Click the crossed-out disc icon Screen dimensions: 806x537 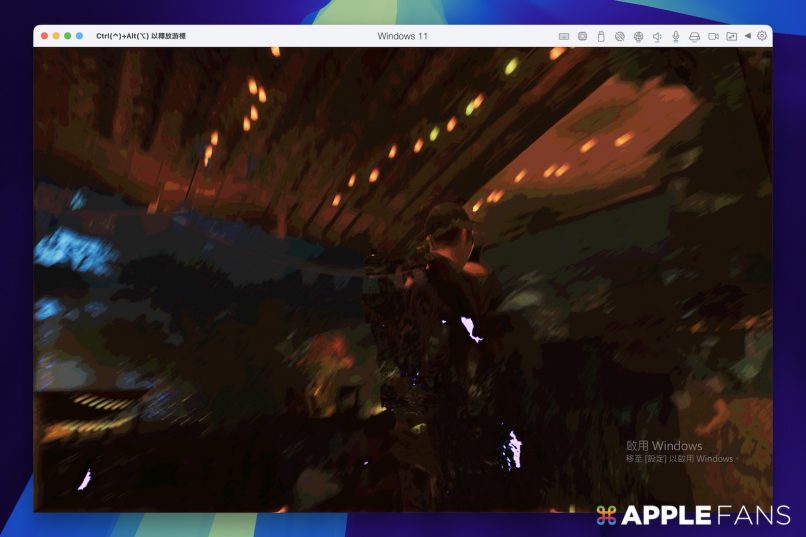tap(620, 36)
